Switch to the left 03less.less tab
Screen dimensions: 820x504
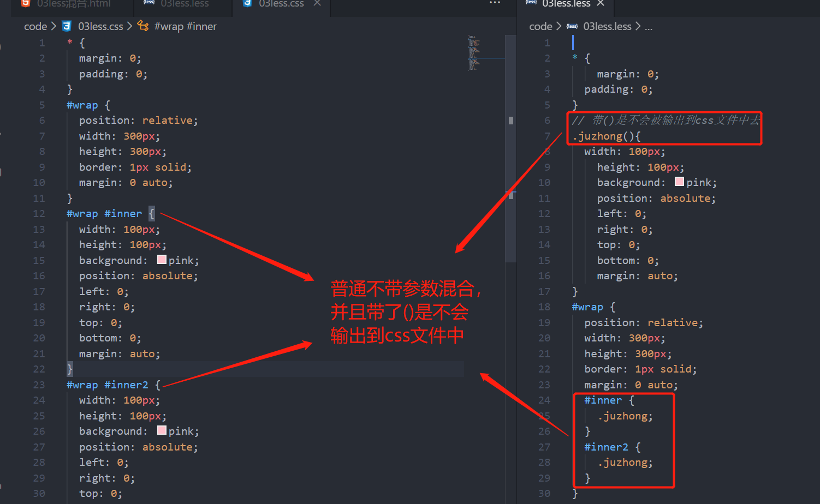point(183,4)
